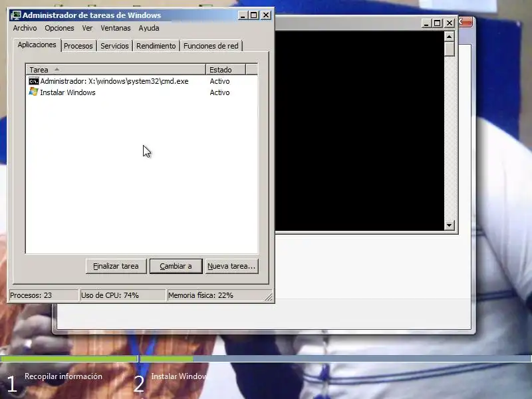
Task: Minimize the cmd console window
Action: coord(426,23)
